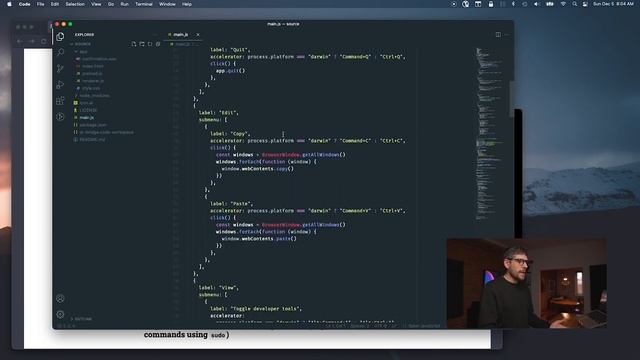Open the Run menu
640x360 pixels.
click(x=124, y=4)
